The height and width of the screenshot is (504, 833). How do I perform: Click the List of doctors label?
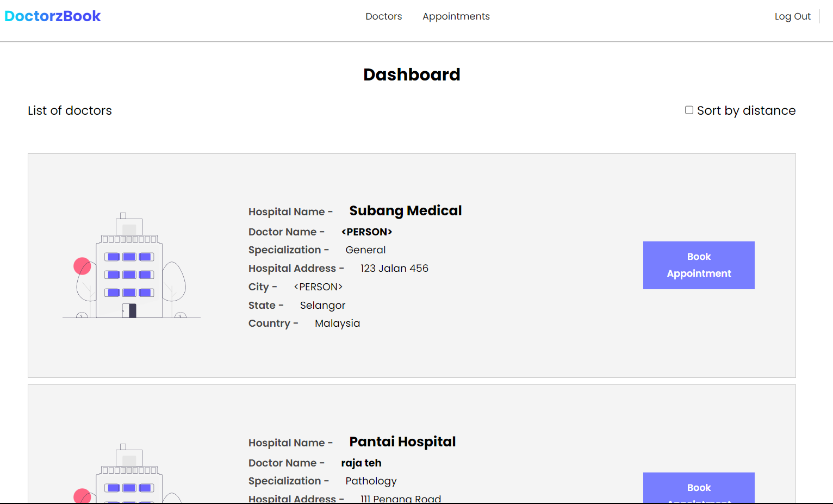(x=70, y=110)
